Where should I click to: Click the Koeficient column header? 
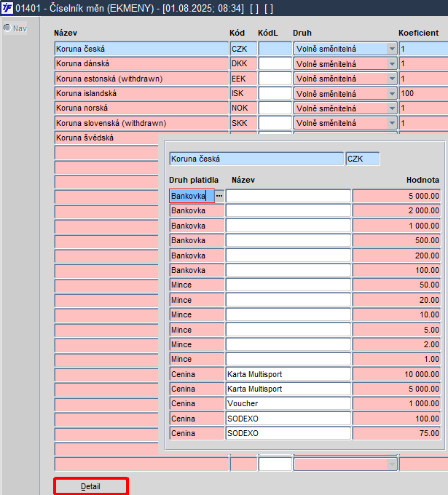click(x=419, y=33)
